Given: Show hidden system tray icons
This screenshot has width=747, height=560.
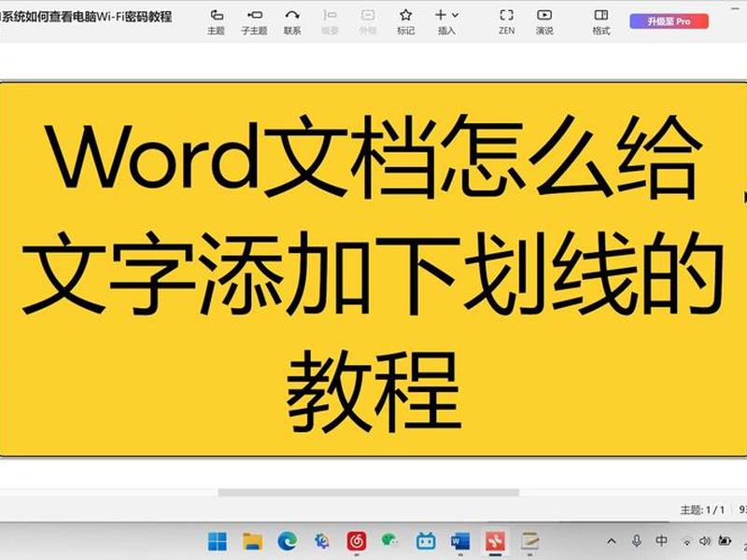Looking at the screenshot, I should coord(612,541).
